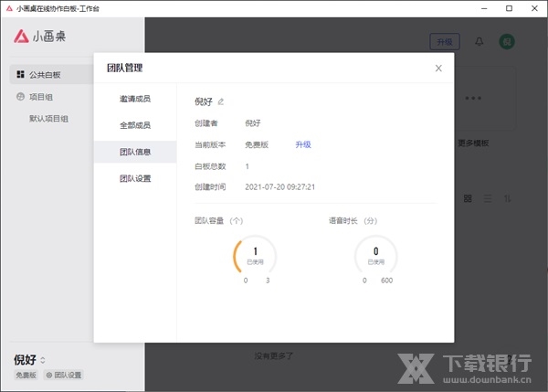The height and width of the screenshot is (392, 548).
Task: Click the 项目组 globe icon
Action: (x=21, y=97)
